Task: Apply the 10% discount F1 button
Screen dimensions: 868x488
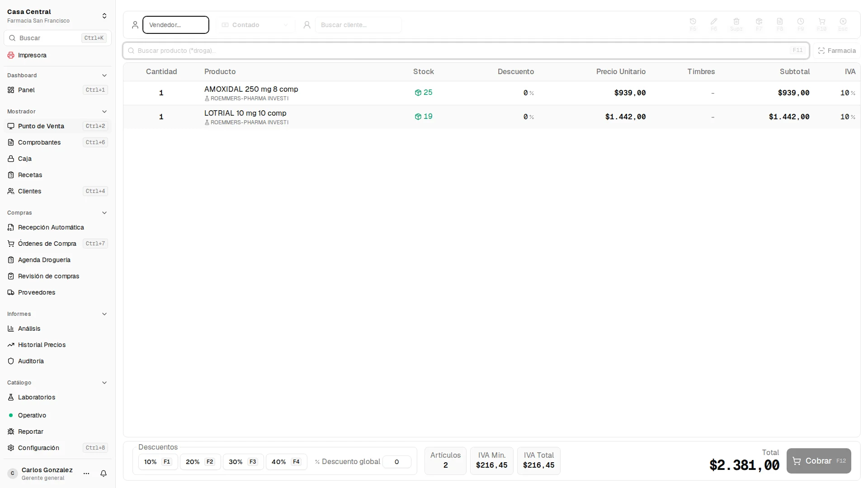Action: pos(158,462)
